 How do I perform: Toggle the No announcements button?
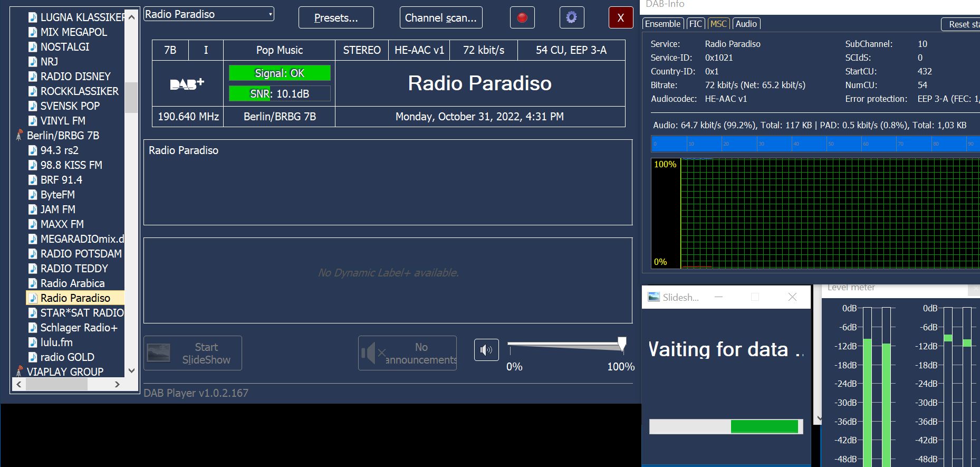pyautogui.click(x=407, y=353)
